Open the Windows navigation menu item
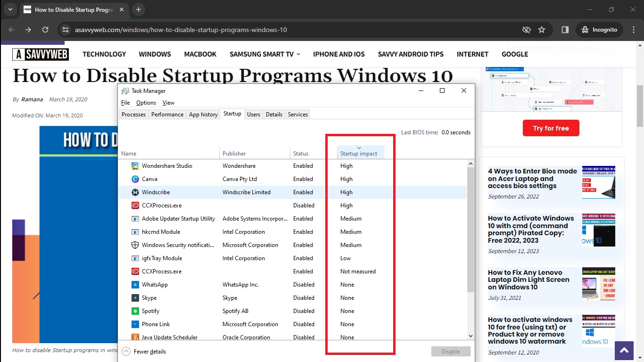Image resolution: width=644 pixels, height=362 pixels. [x=155, y=54]
